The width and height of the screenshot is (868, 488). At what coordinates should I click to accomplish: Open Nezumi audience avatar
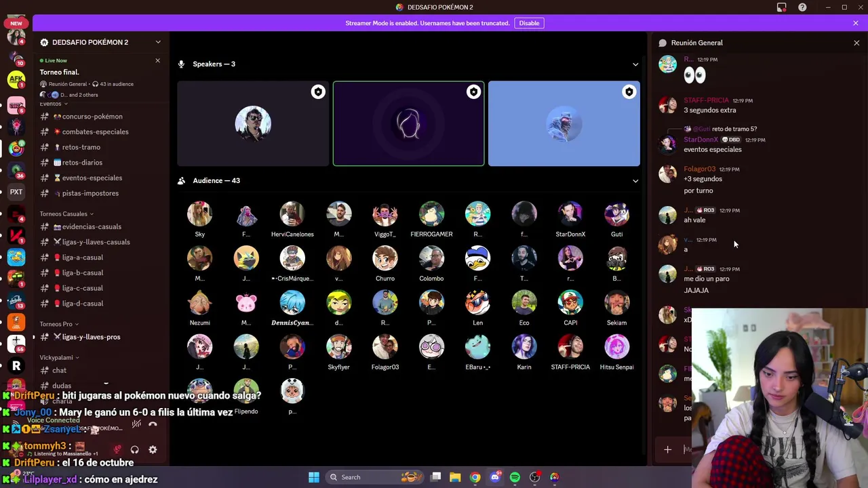tap(199, 303)
